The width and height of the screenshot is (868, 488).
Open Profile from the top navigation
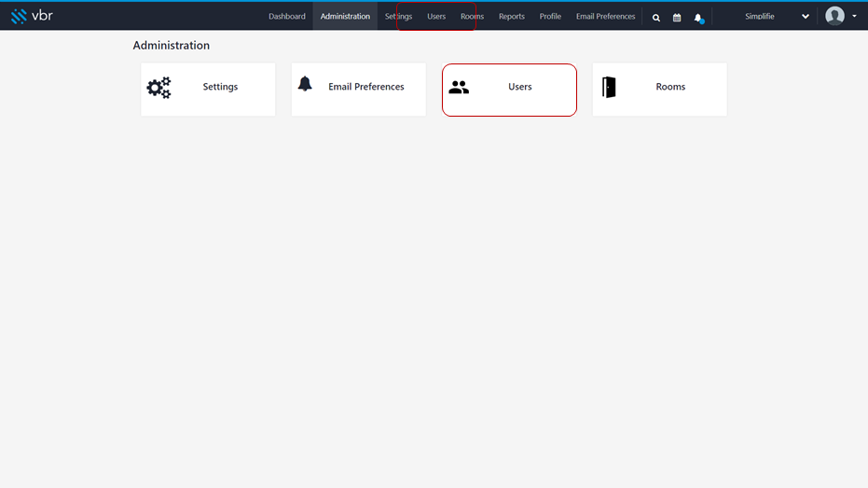click(550, 17)
